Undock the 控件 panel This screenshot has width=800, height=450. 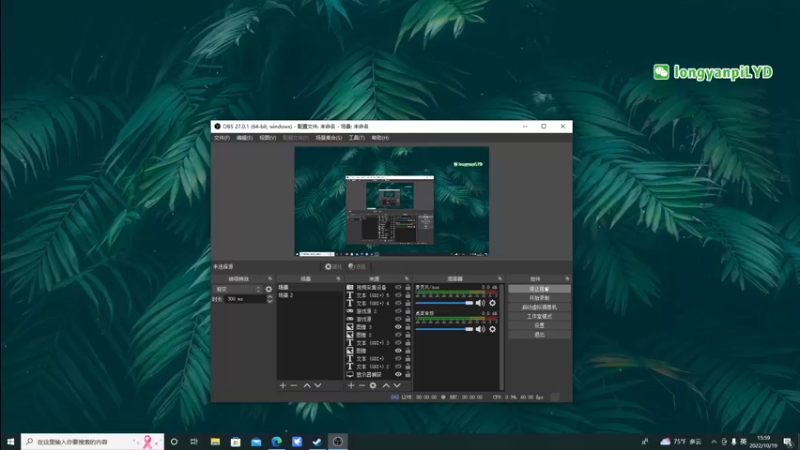pos(567,279)
